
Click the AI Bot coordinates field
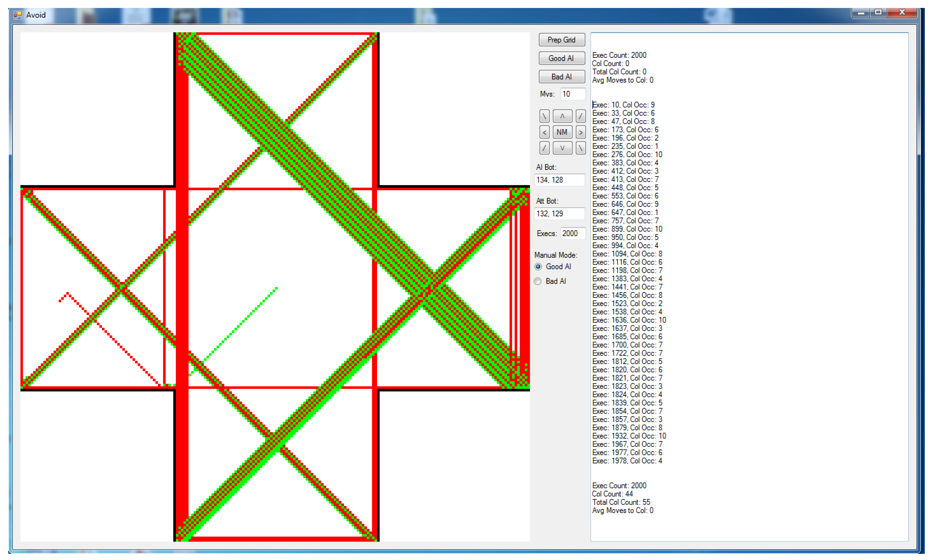[560, 180]
